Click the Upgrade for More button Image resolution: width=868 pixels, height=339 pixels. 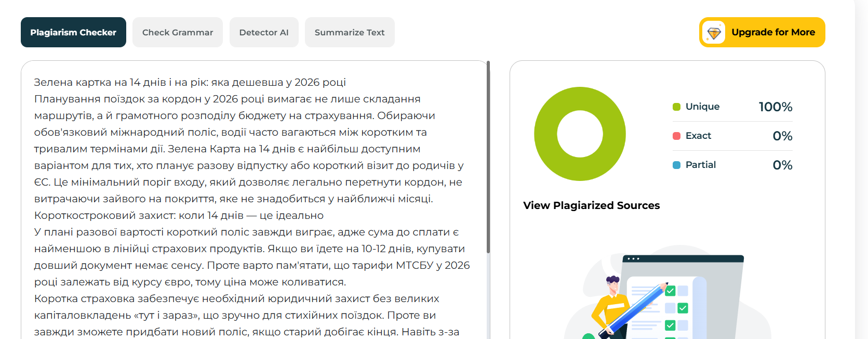(x=762, y=32)
